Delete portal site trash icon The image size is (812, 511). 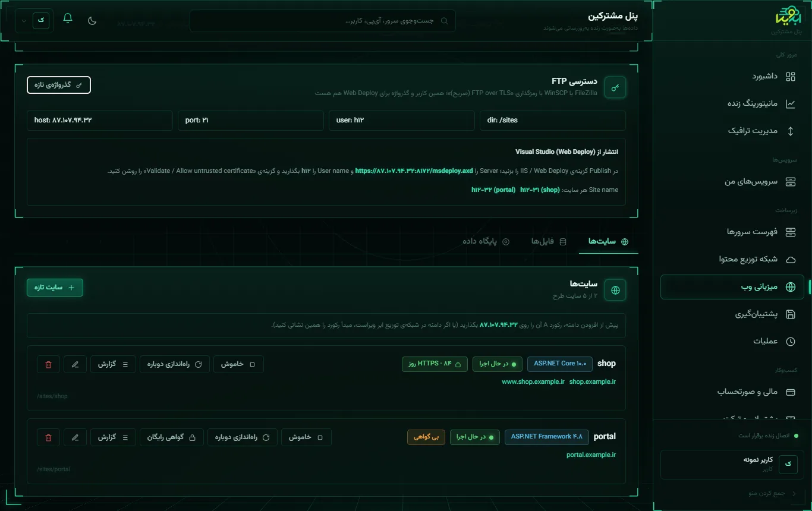point(48,437)
